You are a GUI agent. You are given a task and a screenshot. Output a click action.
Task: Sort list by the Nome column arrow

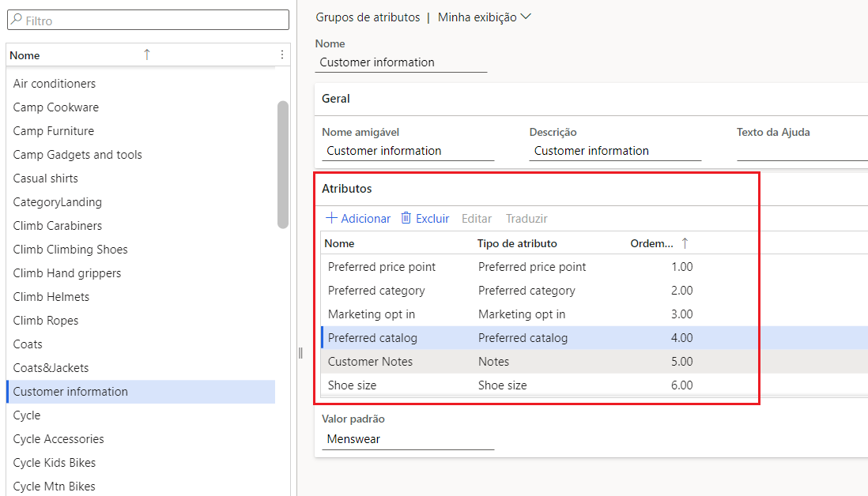[147, 54]
